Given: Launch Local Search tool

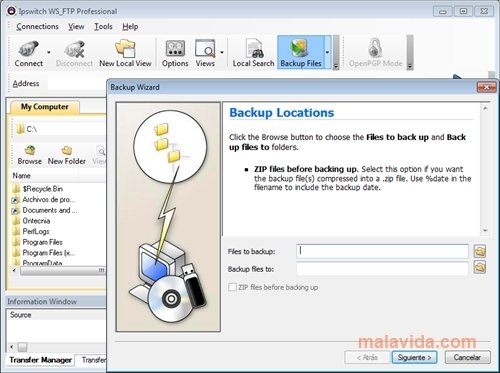Looking at the screenshot, I should (x=253, y=53).
